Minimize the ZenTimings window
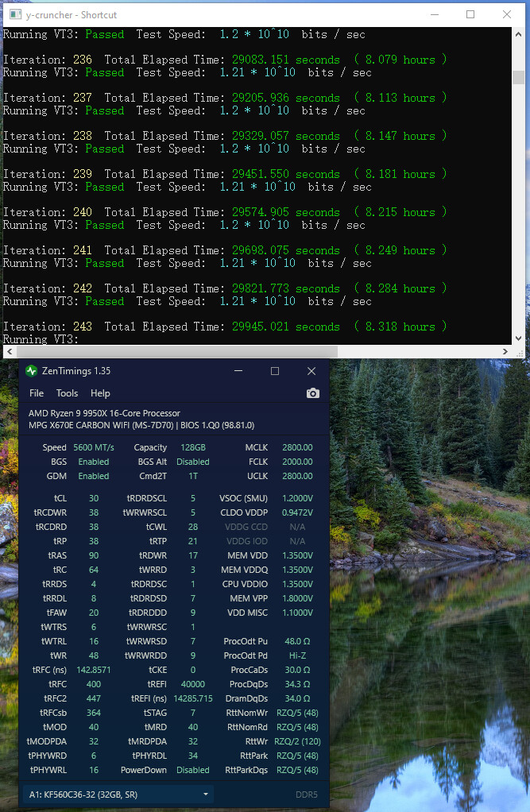The height and width of the screenshot is (812, 530). [239, 371]
